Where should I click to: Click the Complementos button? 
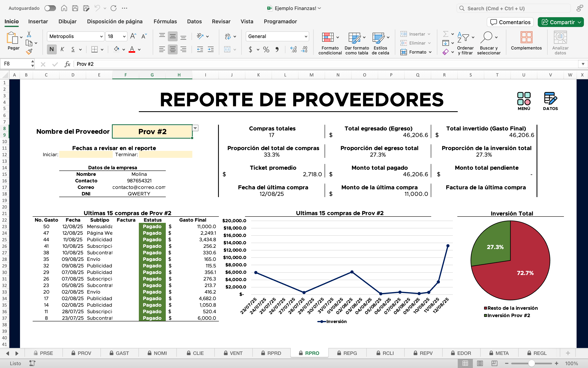click(526, 41)
